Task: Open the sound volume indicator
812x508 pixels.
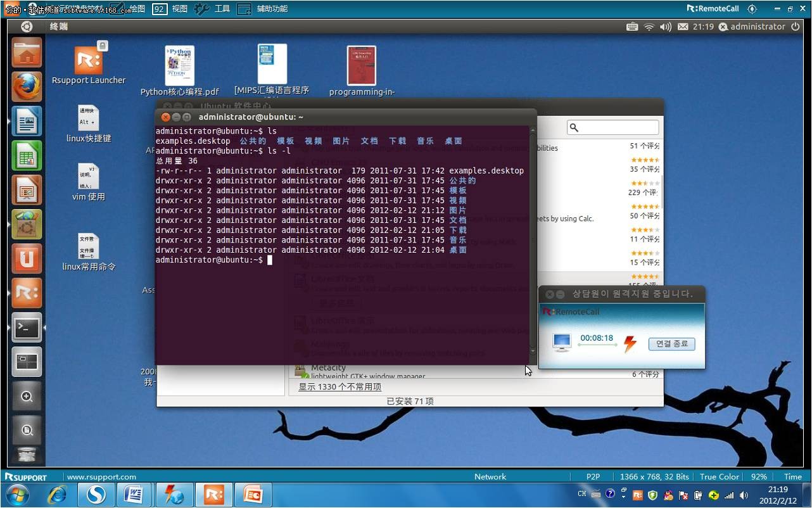Action: [665, 27]
